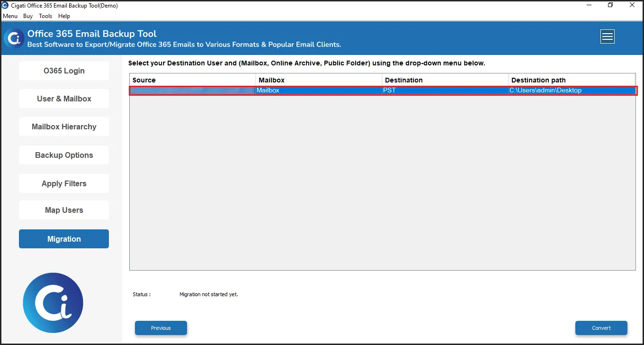Click the Mailbox column header
The image size is (644, 345).
click(x=319, y=80)
